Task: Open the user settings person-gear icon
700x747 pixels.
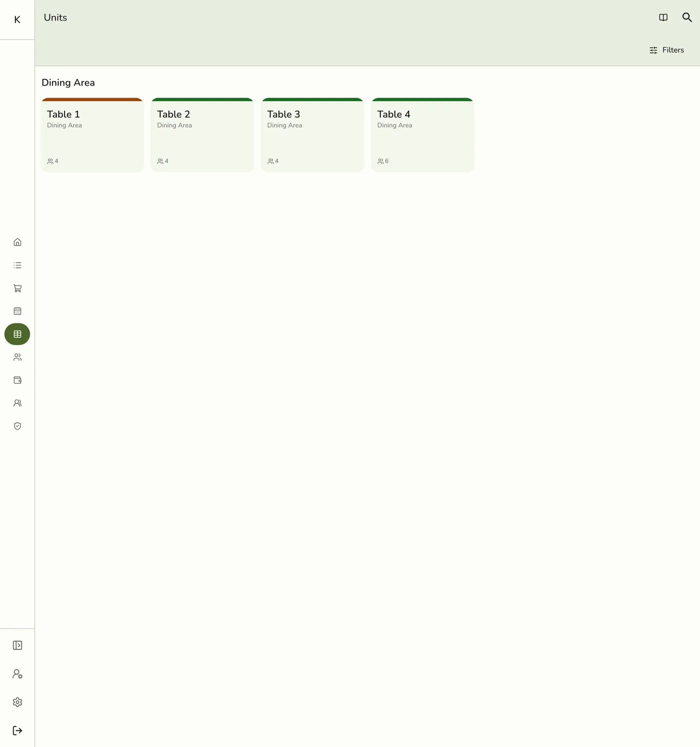Action: click(x=17, y=674)
